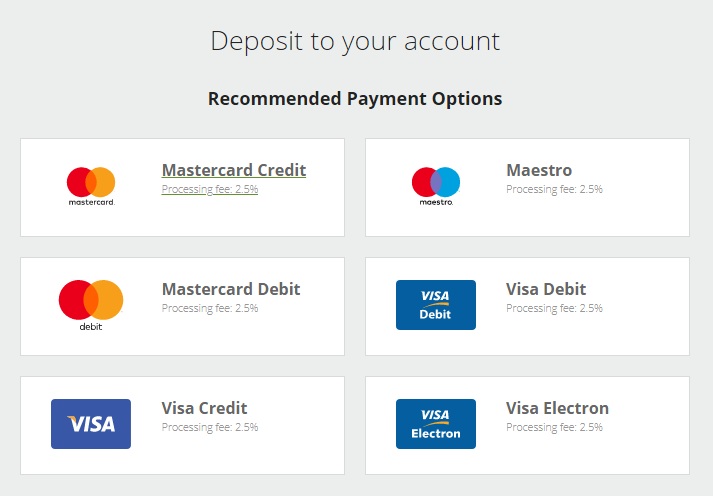Open the Mastercard Credit link
This screenshot has width=713, height=496.
(x=234, y=170)
